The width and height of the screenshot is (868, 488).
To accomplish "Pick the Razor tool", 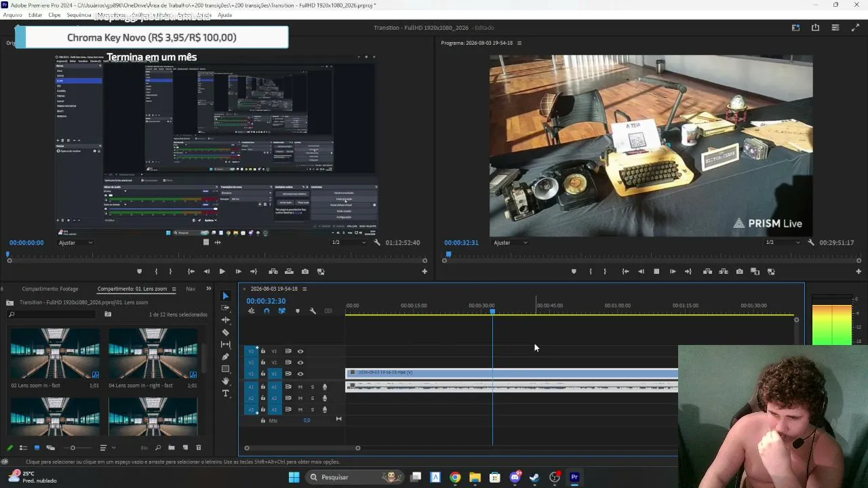I will [x=226, y=332].
